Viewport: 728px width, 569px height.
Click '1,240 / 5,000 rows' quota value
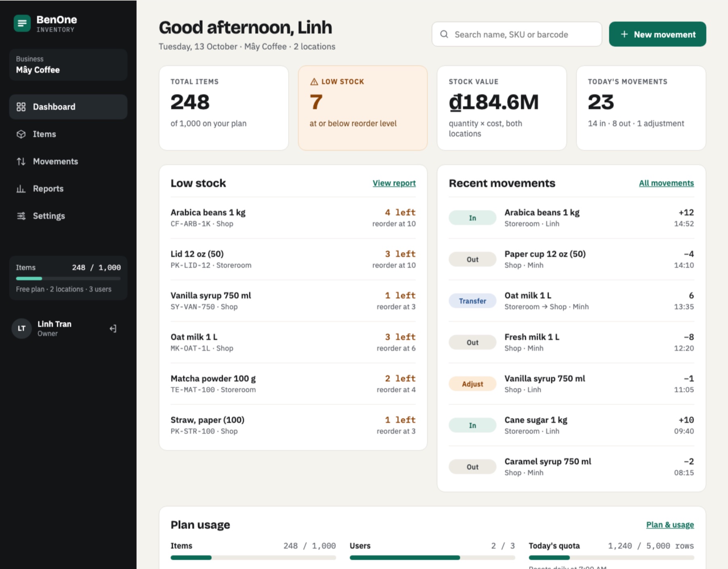coord(651,546)
